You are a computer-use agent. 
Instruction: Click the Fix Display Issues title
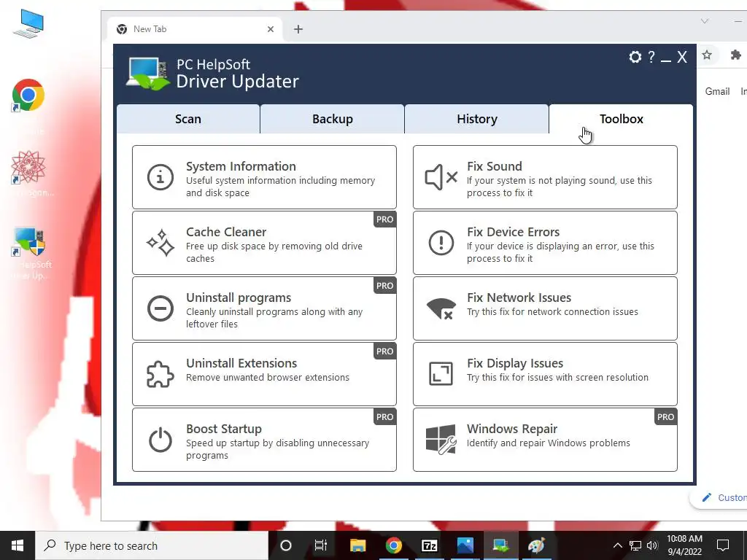pos(514,363)
